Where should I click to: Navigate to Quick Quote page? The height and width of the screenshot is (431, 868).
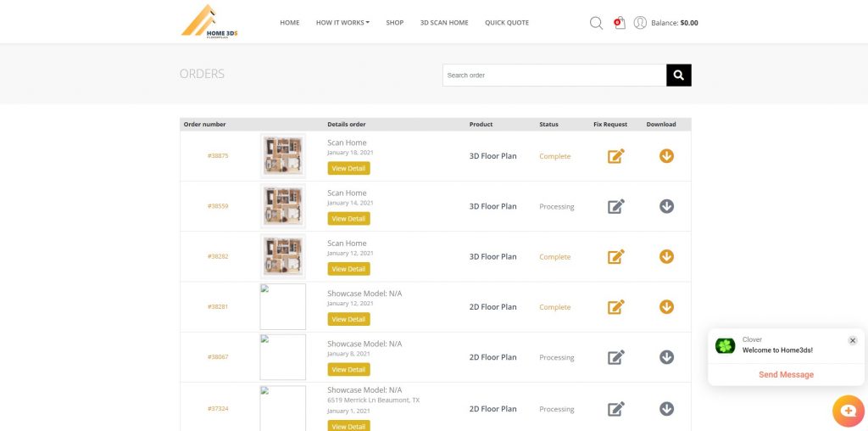pyautogui.click(x=507, y=23)
